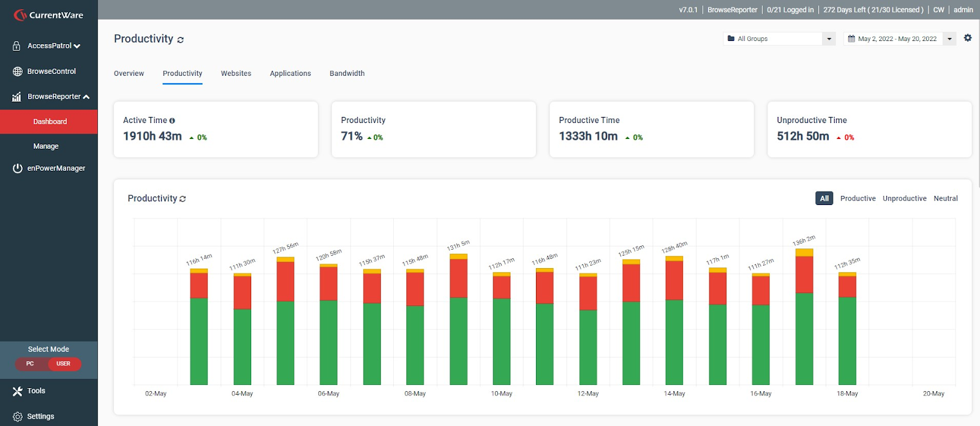
Task: Open the date range dropdown arrow
Action: [949, 39]
